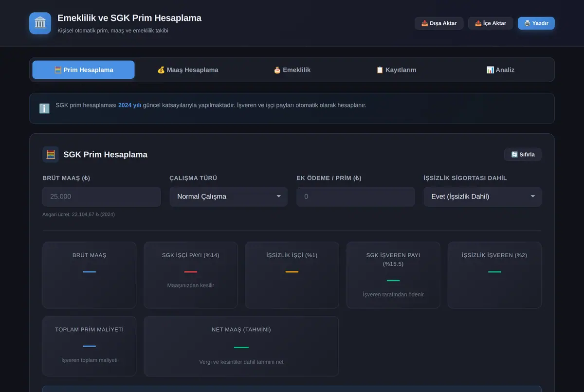
Task: Focus the Brüt Maaş input field
Action: click(x=102, y=196)
